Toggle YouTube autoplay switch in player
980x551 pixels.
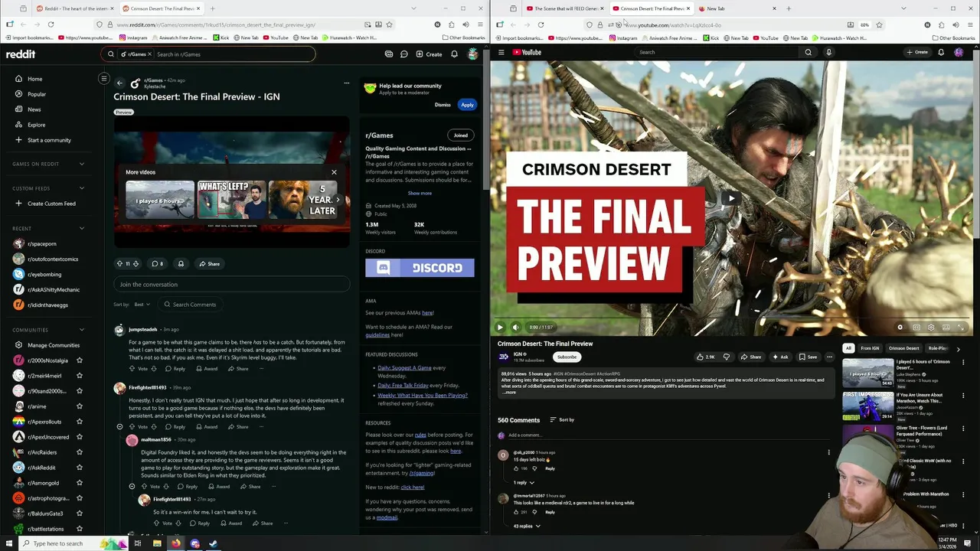coord(901,328)
